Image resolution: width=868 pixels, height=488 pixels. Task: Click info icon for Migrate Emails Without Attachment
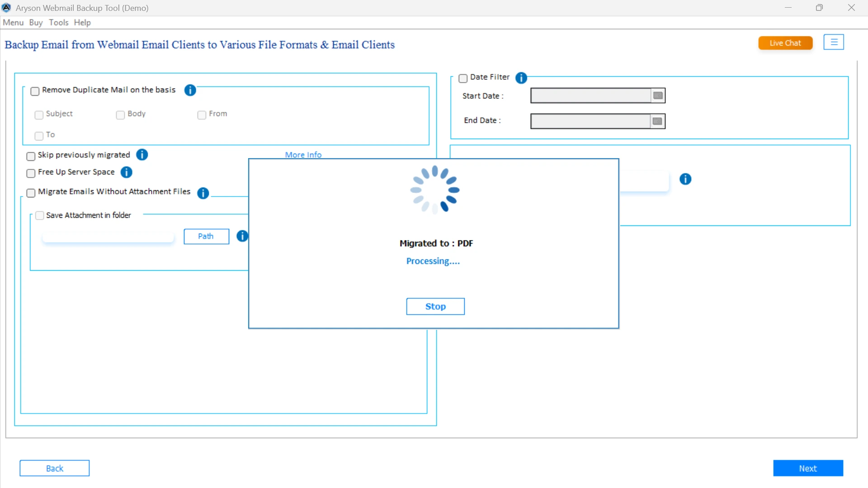coord(203,193)
